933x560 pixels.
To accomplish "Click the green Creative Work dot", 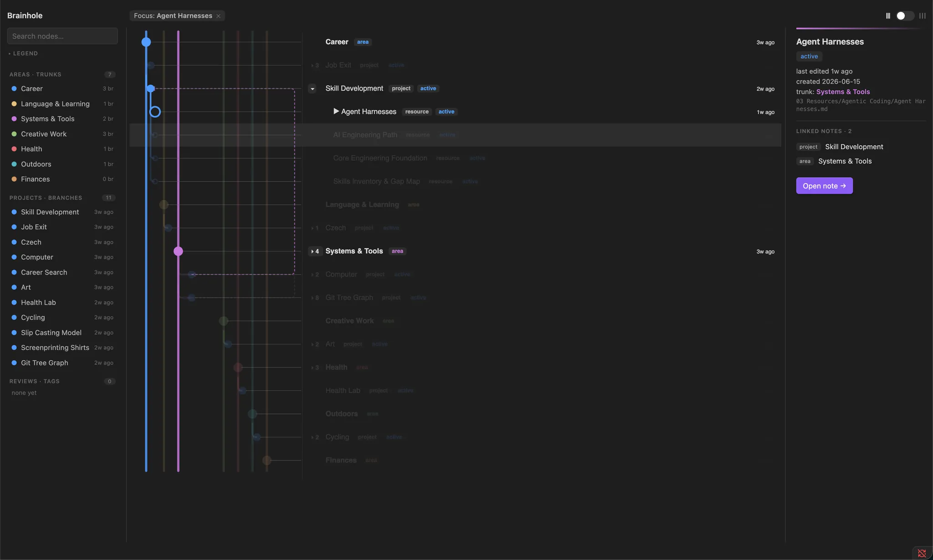I will click(14, 134).
